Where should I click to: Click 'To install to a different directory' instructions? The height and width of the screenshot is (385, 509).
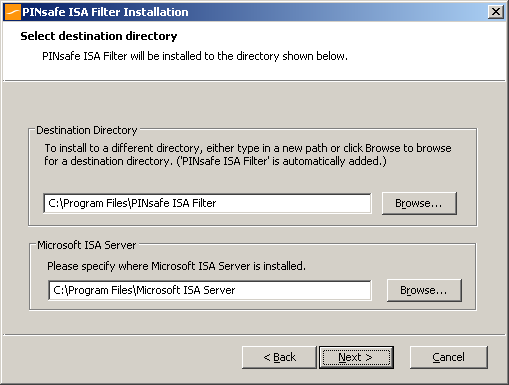pos(248,154)
